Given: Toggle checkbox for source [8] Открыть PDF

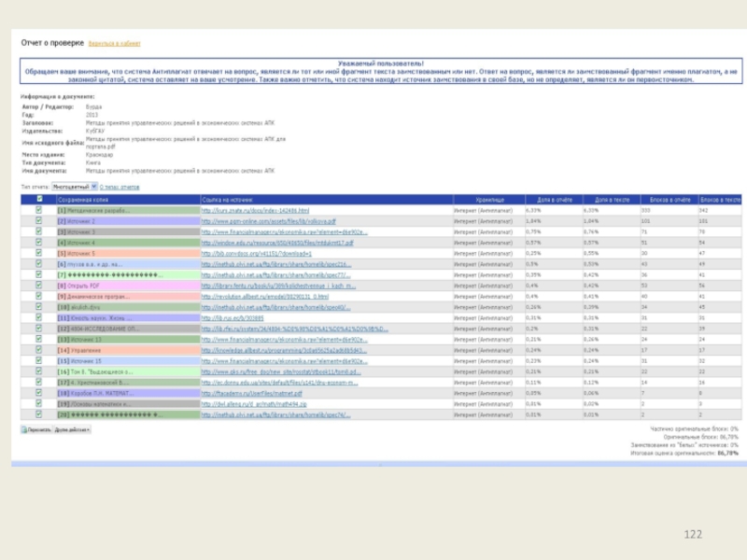Looking at the screenshot, I should click(x=38, y=285).
